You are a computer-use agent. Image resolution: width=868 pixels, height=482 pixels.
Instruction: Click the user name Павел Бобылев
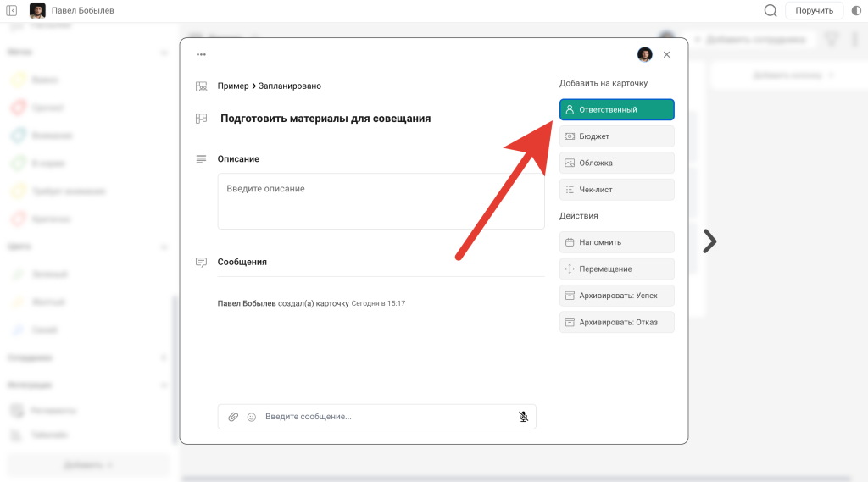click(x=82, y=10)
